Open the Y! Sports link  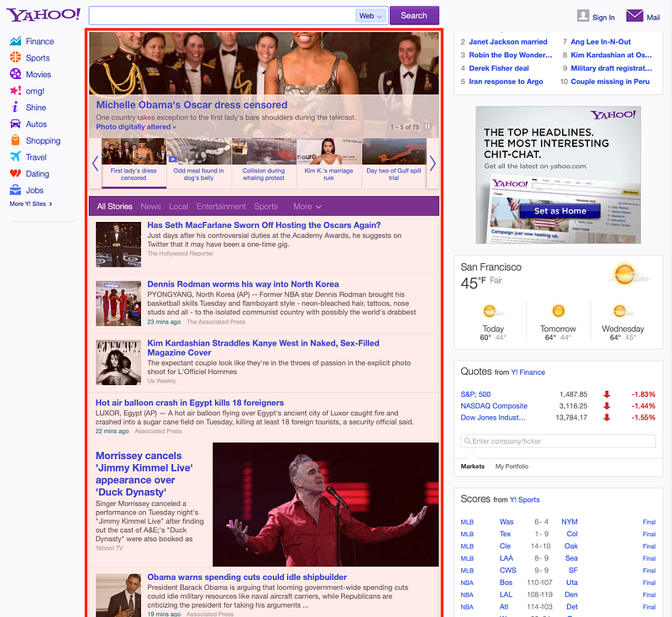(x=524, y=499)
